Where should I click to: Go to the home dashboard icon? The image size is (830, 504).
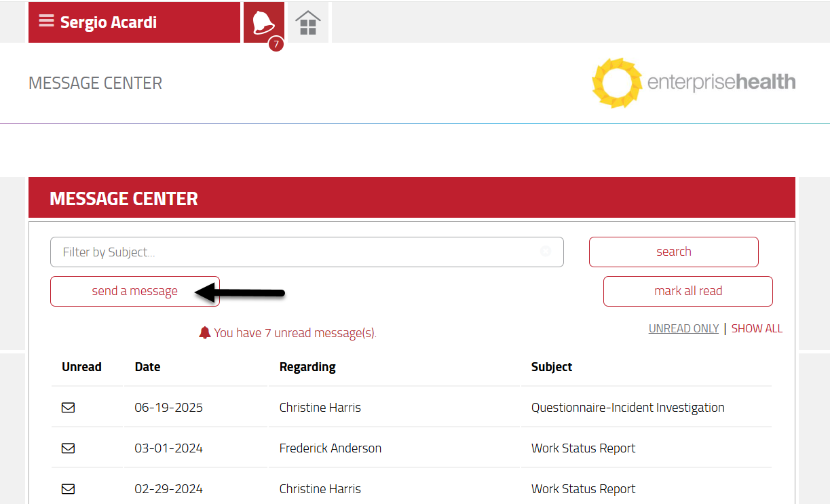coord(308,22)
